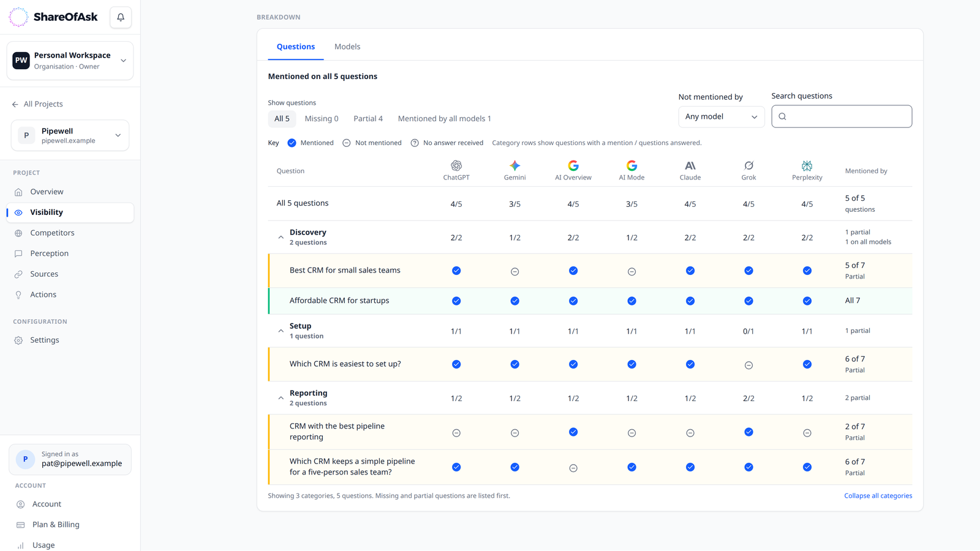Click AI Overview mentioned check for CRM with the best pipeline reporting

click(x=573, y=432)
